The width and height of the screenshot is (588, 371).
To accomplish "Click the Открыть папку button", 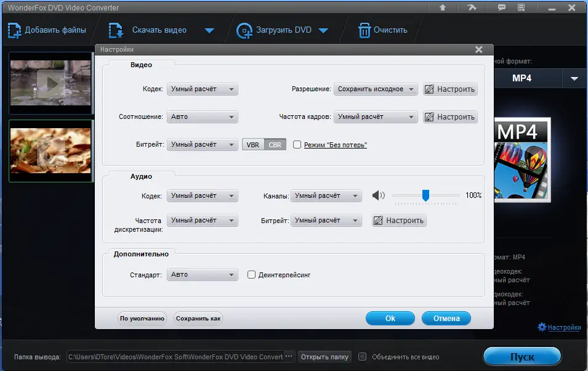I will tap(324, 357).
